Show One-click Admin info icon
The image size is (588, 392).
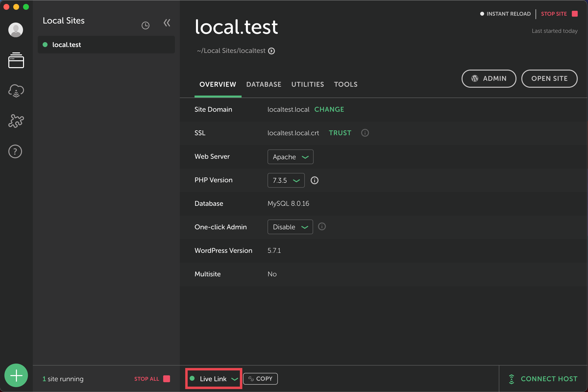322,226
